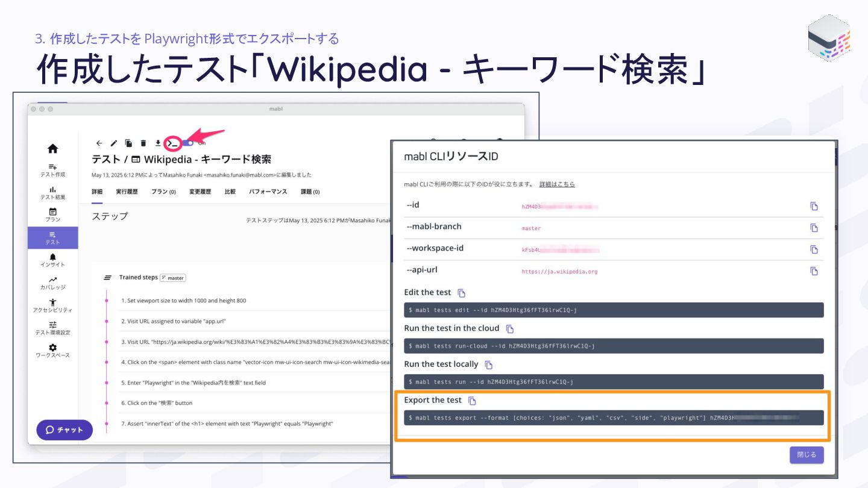Screen dimensions: 868x488
Task: Select the mabl tests export command line
Action: [614, 418]
